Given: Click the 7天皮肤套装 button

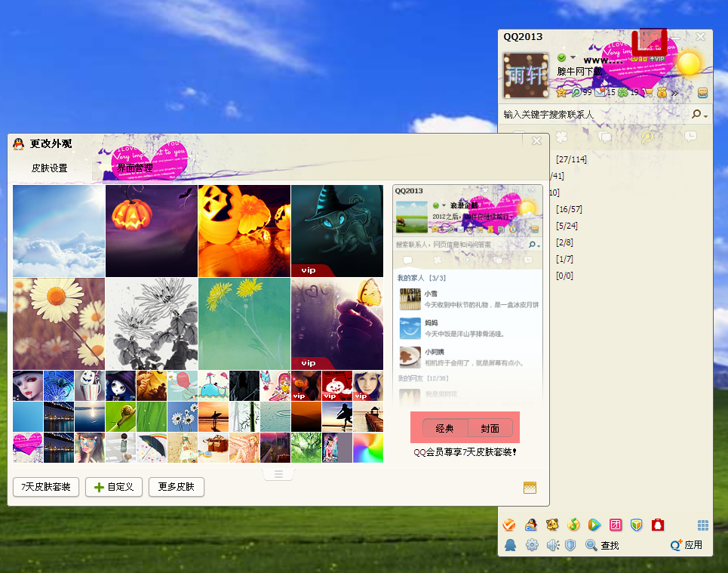Looking at the screenshot, I should click(x=46, y=487).
